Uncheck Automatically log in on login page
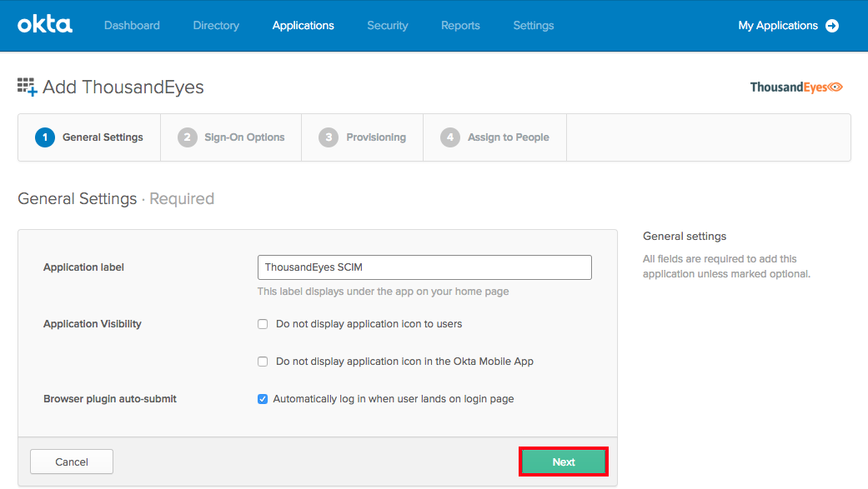 (263, 399)
